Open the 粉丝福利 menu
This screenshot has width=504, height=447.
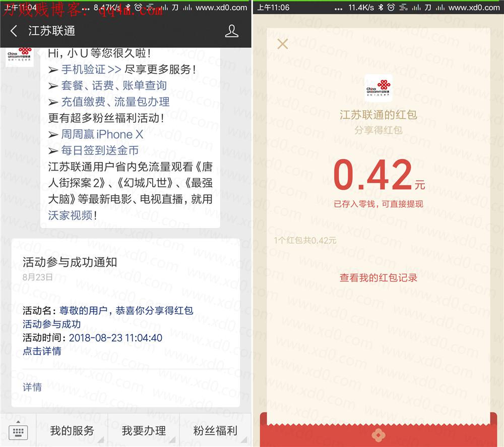click(x=215, y=430)
